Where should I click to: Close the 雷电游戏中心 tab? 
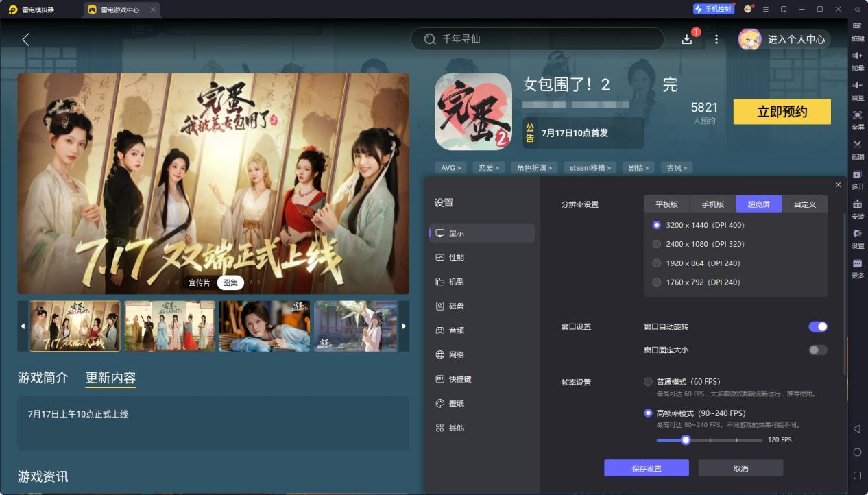(x=153, y=10)
